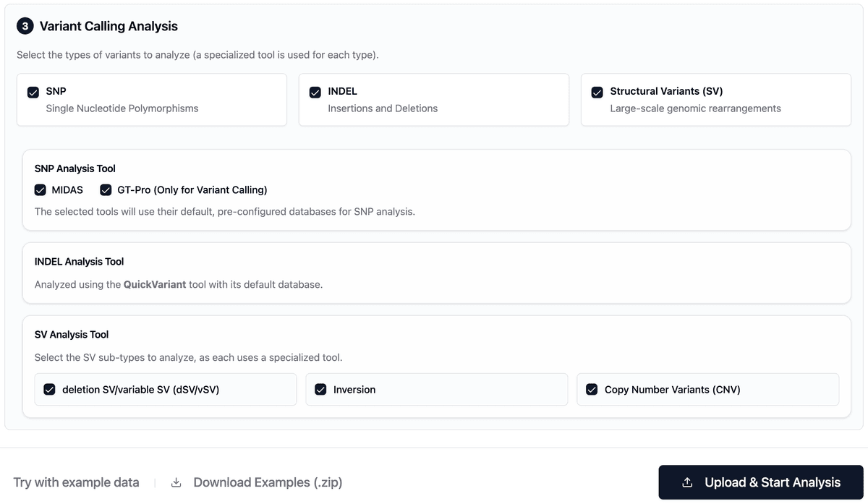Click Try with example data
The image size is (868, 504).
point(75,482)
